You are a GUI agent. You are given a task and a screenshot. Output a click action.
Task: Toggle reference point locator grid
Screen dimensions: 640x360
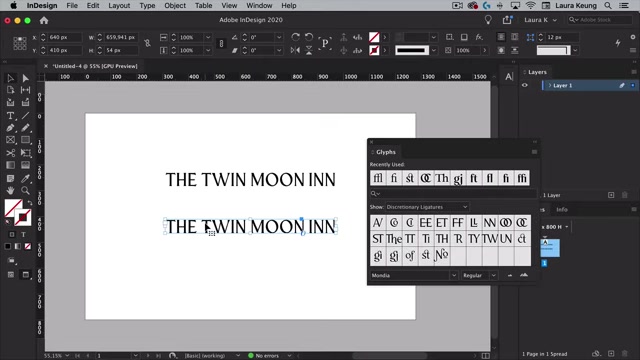(20, 43)
